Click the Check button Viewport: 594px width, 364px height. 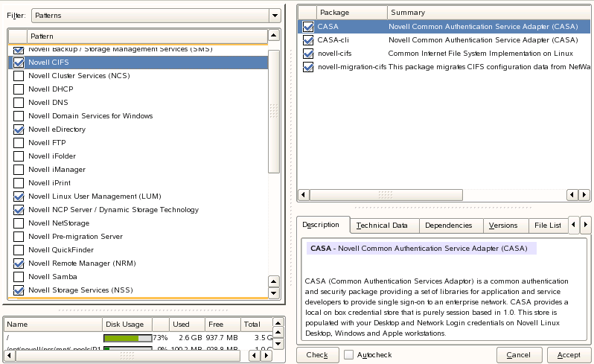[317, 355]
